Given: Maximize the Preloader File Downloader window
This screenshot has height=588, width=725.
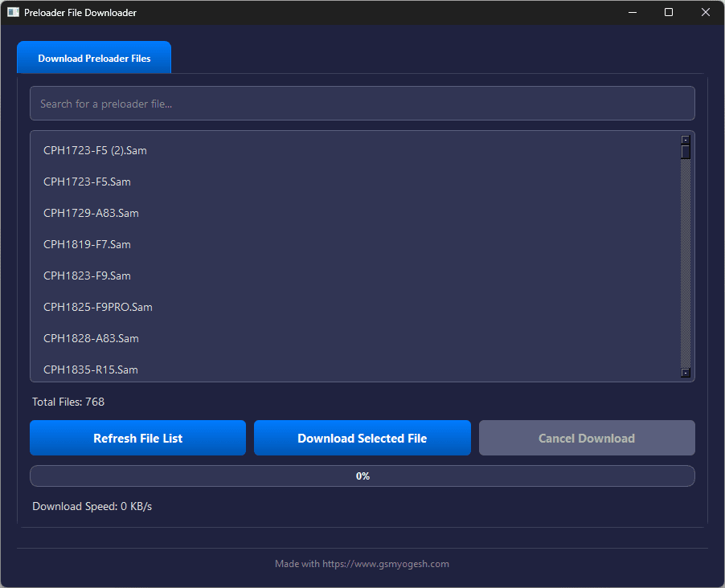Looking at the screenshot, I should click(x=669, y=13).
